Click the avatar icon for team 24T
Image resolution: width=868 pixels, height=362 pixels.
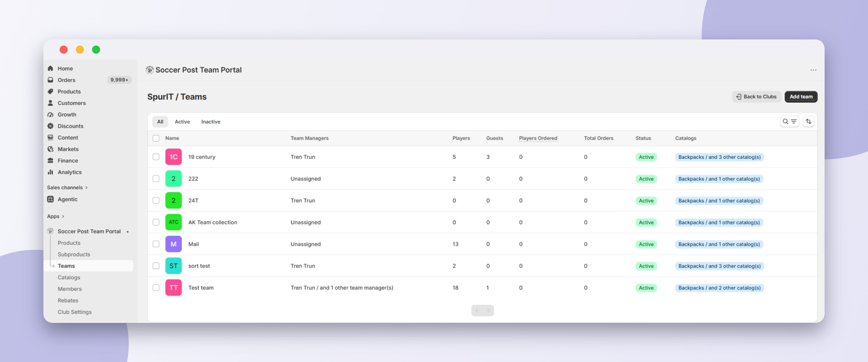point(174,201)
